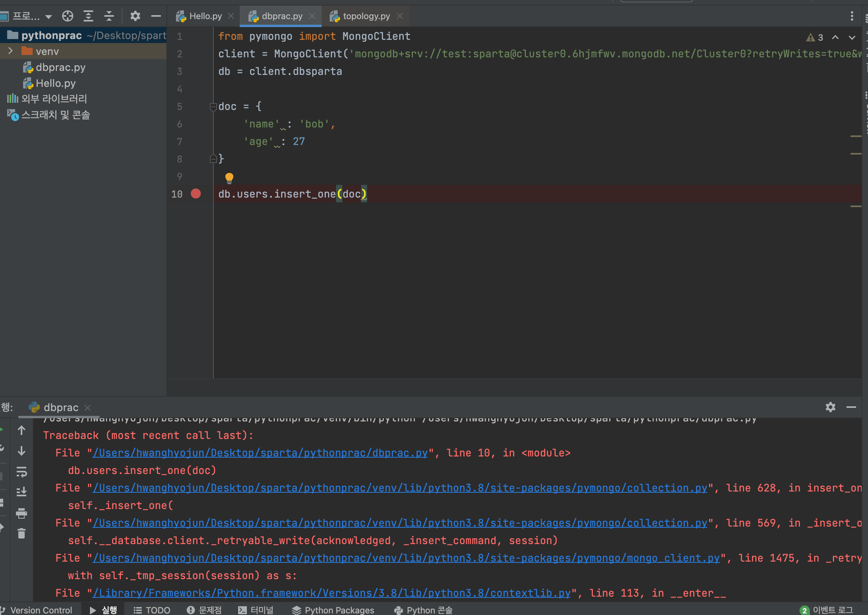868x615 pixels.
Task: Click the scroll down arrow in run toolbar
Action: pos(22,451)
